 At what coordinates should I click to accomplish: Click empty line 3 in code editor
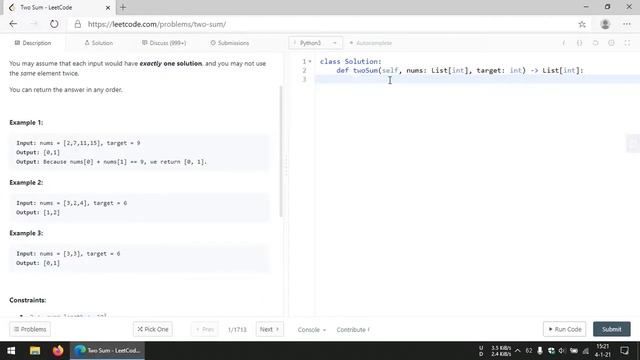pos(478,80)
